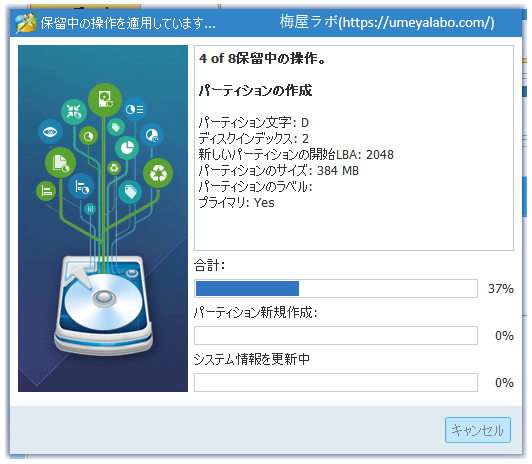The height and width of the screenshot is (464, 532).
Task: Click the 37% total percentage label
Action: (x=500, y=289)
